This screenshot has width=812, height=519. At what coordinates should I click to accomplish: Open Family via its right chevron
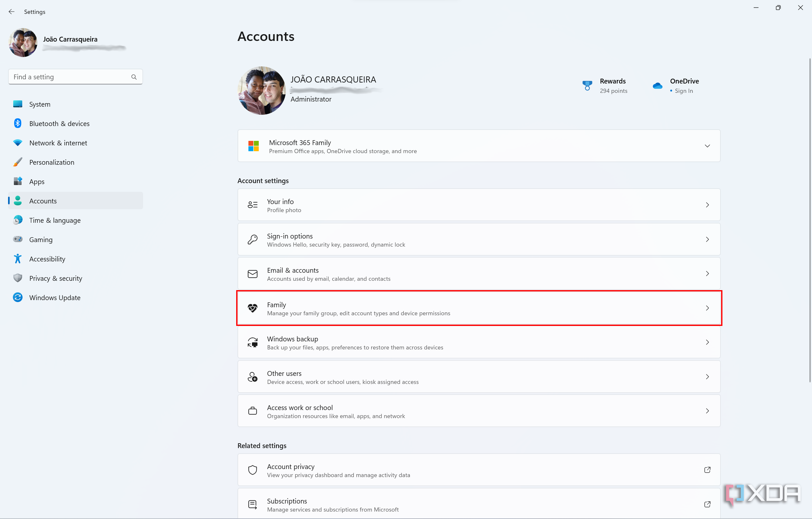[707, 308]
